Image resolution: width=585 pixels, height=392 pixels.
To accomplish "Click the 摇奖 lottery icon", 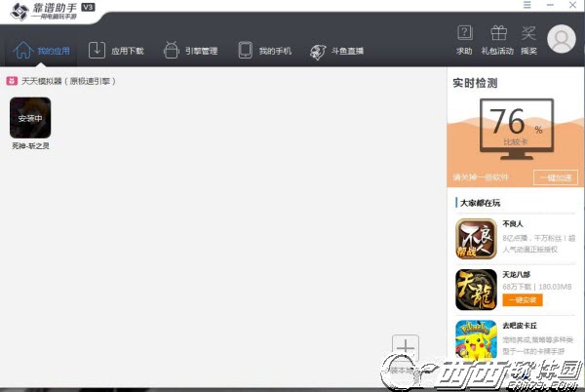I will (x=528, y=40).
